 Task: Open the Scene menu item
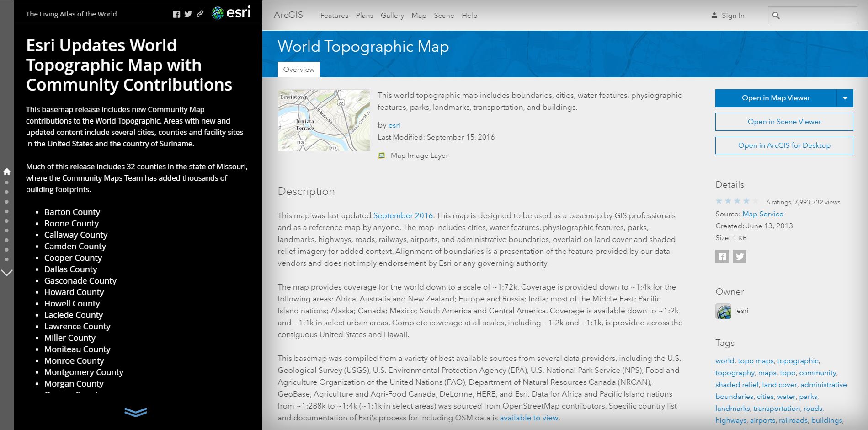[444, 16]
